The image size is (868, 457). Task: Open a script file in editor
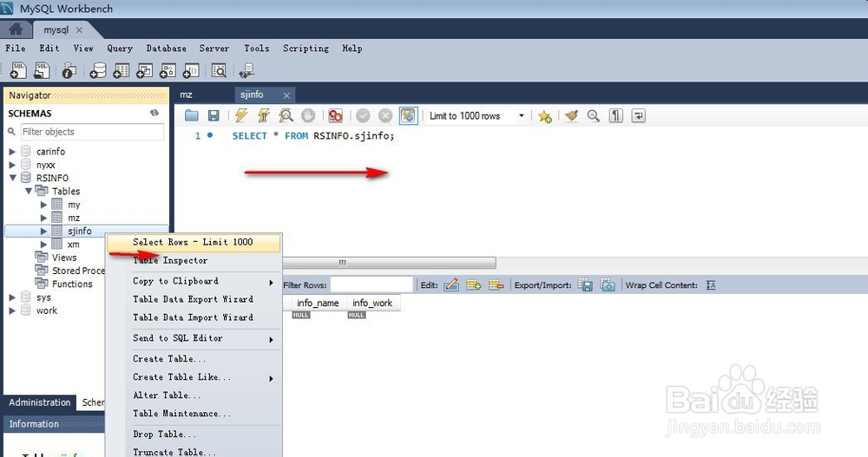pos(192,115)
